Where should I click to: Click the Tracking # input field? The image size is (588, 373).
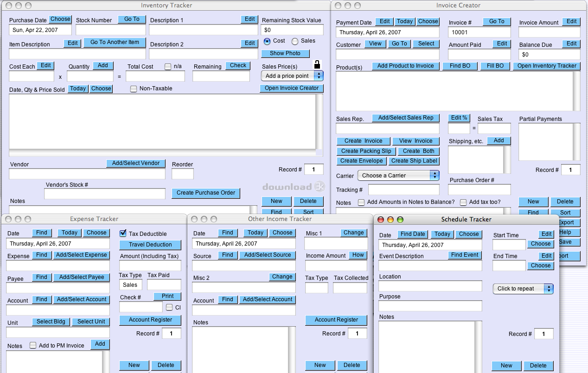pyautogui.click(x=403, y=190)
